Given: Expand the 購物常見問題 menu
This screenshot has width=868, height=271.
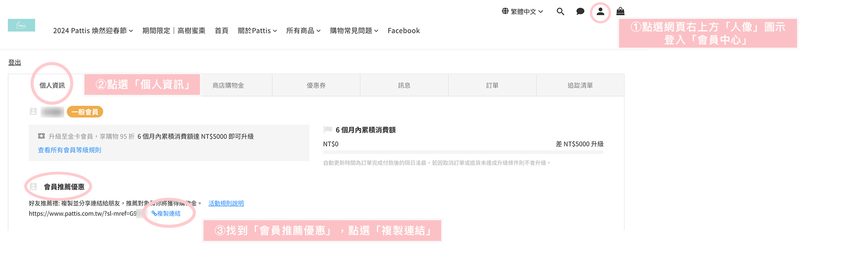Looking at the screenshot, I should click(x=354, y=31).
